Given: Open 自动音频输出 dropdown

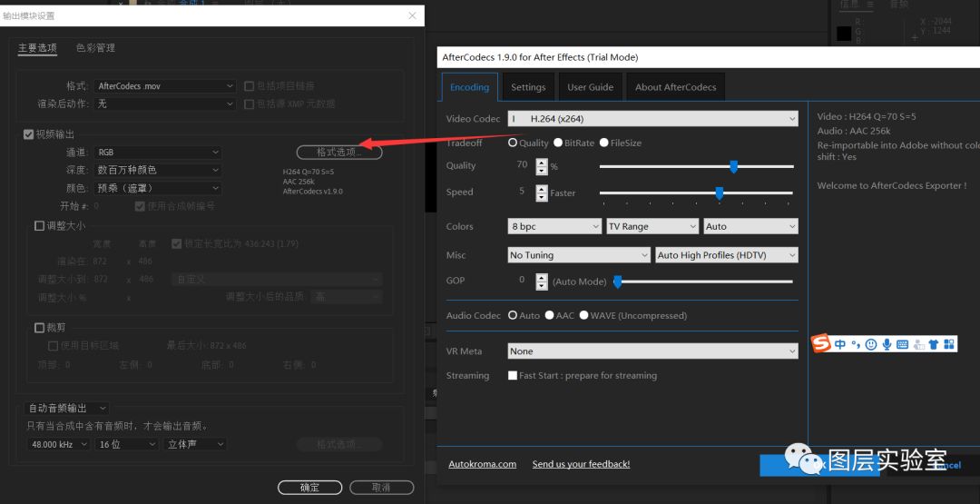Looking at the screenshot, I should (x=67, y=409).
